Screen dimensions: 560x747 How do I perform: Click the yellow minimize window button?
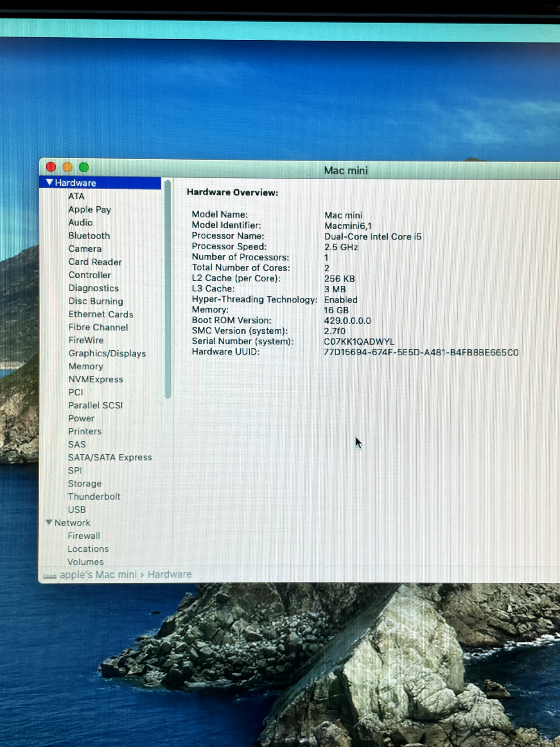tap(67, 167)
